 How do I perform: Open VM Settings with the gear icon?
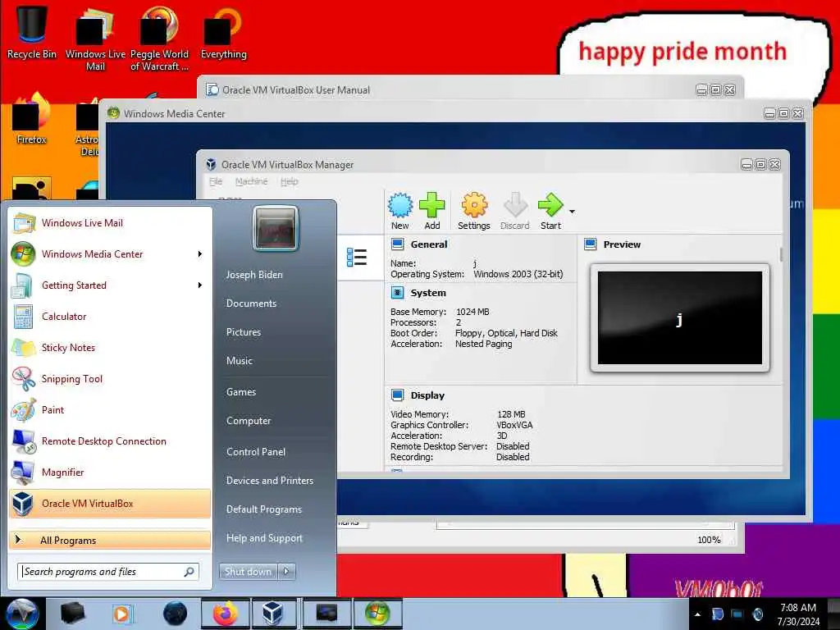click(474, 205)
